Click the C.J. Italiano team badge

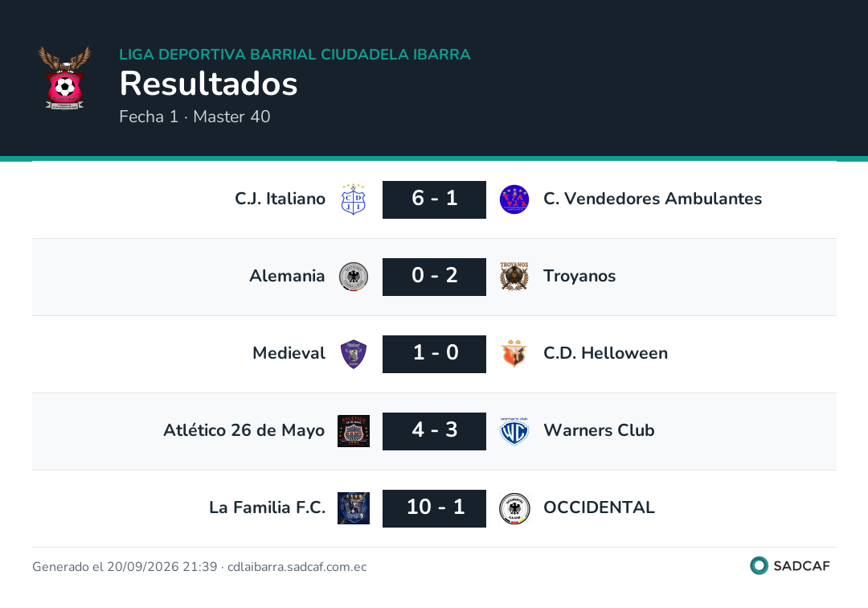[x=353, y=199]
